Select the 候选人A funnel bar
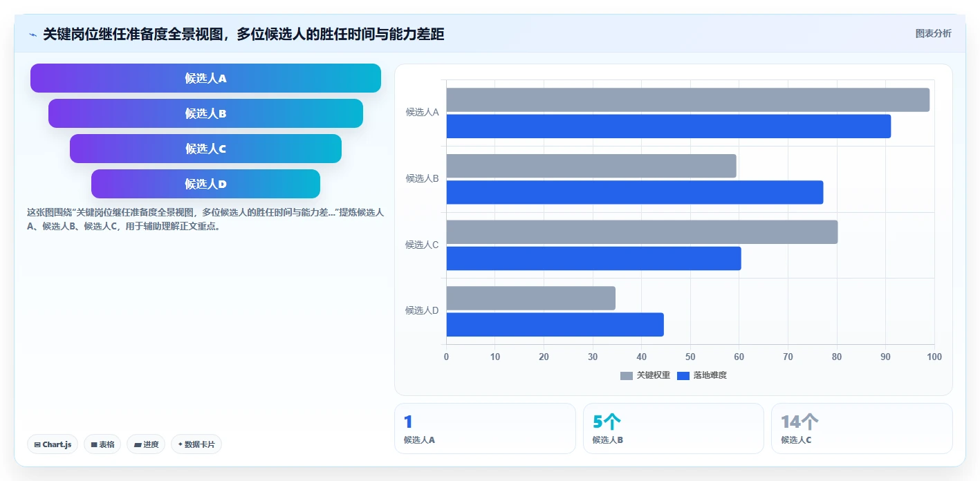 pyautogui.click(x=205, y=78)
